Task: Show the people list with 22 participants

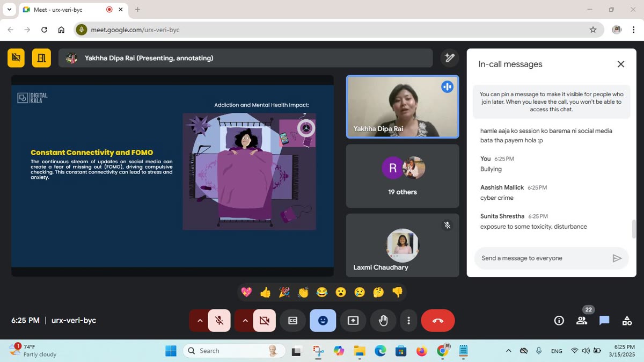Action: pos(582,321)
